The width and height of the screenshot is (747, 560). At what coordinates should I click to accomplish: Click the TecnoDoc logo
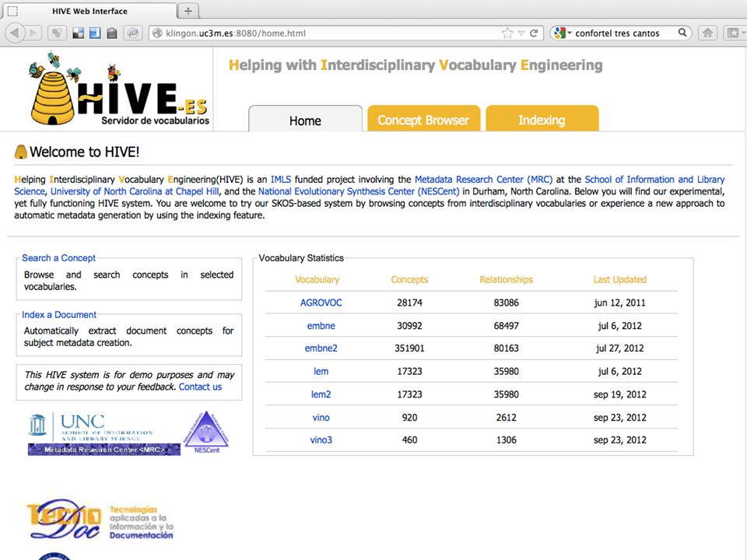click(100, 519)
